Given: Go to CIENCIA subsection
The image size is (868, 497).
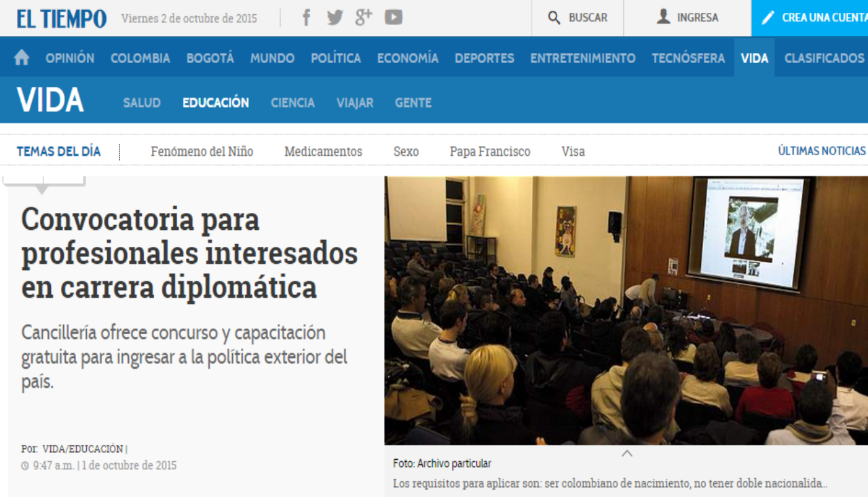Looking at the screenshot, I should click(293, 103).
